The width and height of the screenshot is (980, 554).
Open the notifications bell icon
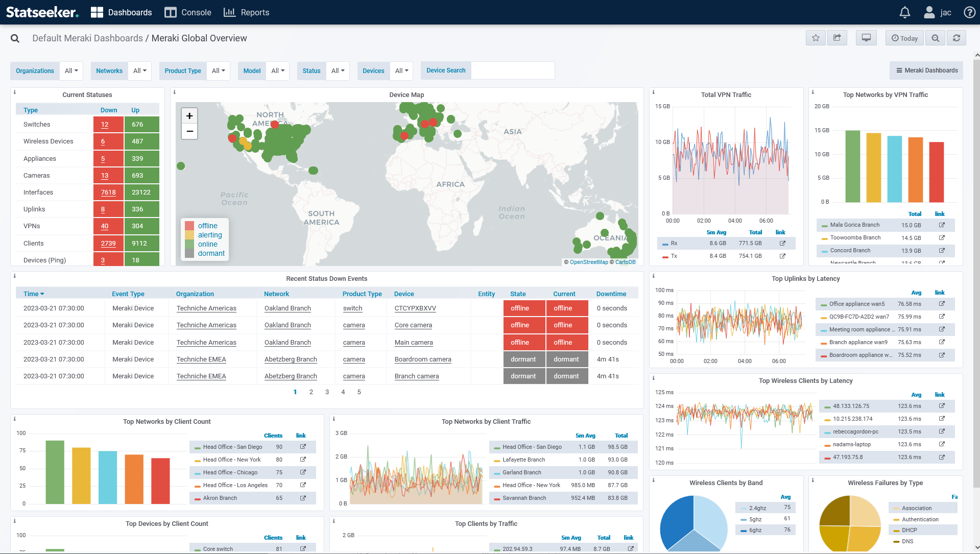tap(904, 12)
